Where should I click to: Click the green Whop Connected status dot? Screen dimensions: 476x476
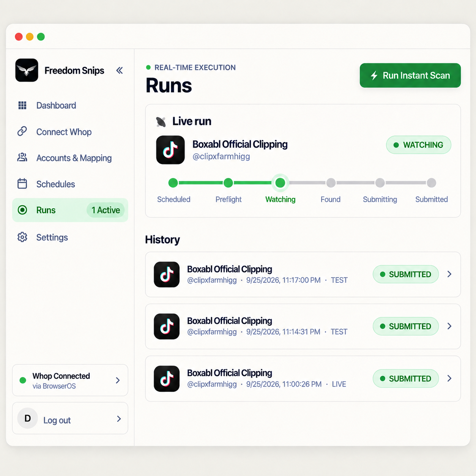pyautogui.click(x=23, y=380)
